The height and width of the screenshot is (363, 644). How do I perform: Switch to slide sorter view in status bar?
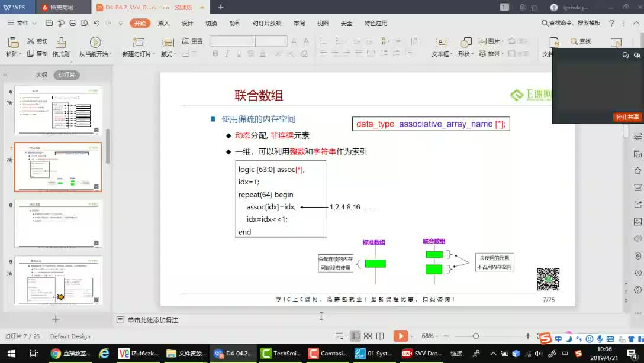click(x=368, y=336)
